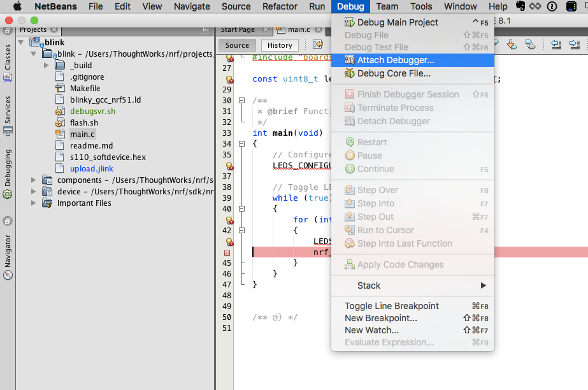588x390 pixels.
Task: Collapse the blink source folder node
Action: coord(33,54)
